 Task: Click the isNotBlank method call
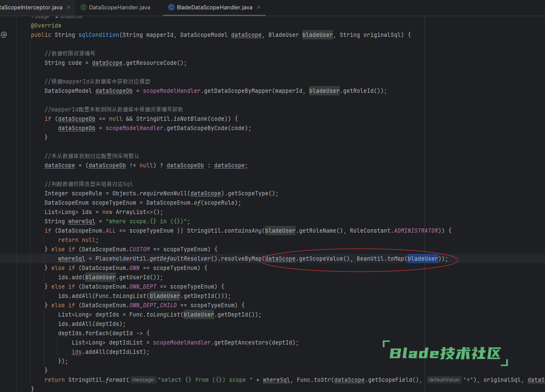point(190,119)
